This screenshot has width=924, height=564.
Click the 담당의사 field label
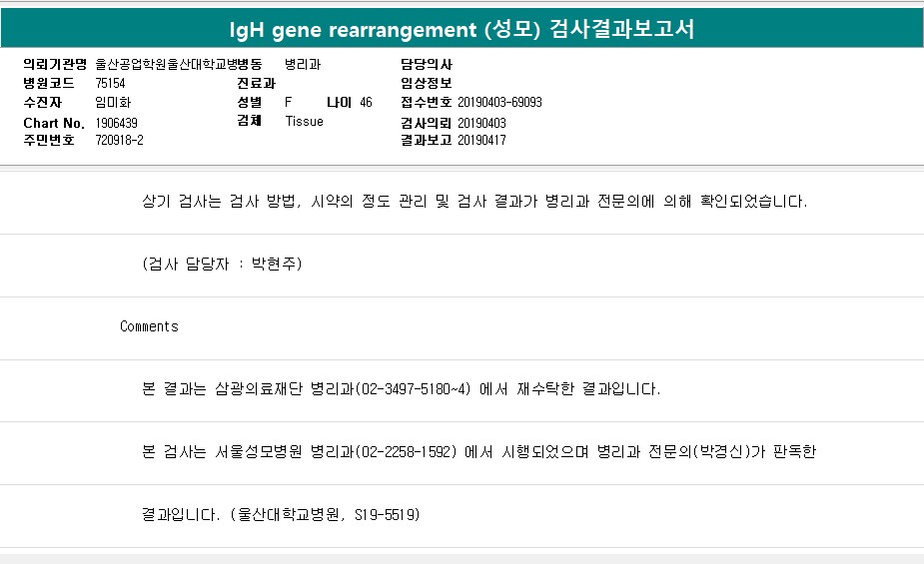pos(426,65)
